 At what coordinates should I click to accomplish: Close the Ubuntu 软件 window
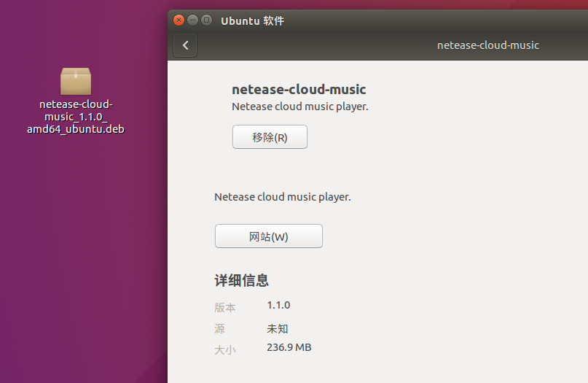(179, 20)
